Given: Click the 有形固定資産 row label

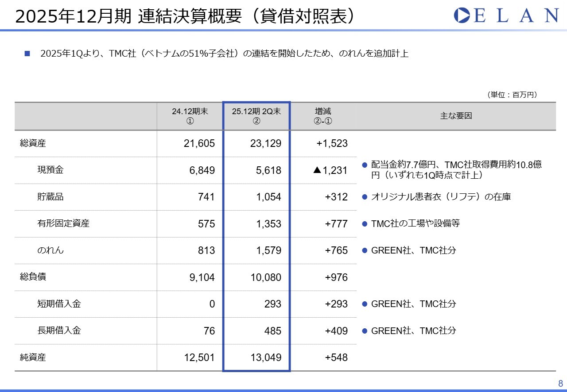Looking at the screenshot, I should tap(63, 223).
